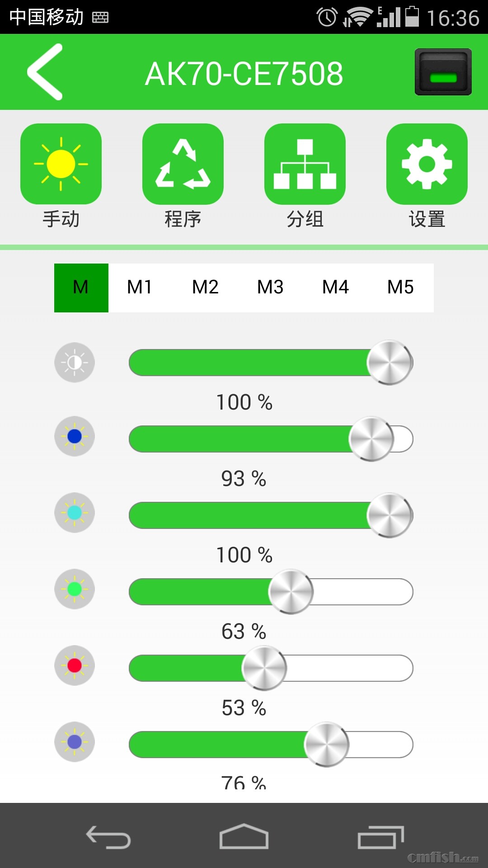Switch to the M3 preset tab
Image resolution: width=488 pixels, height=868 pixels.
click(x=270, y=288)
